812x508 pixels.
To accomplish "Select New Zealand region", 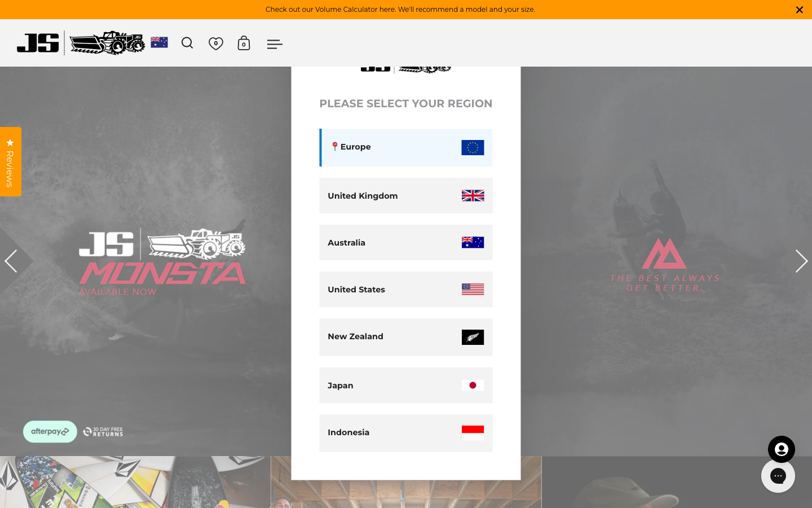I will pos(406,338).
